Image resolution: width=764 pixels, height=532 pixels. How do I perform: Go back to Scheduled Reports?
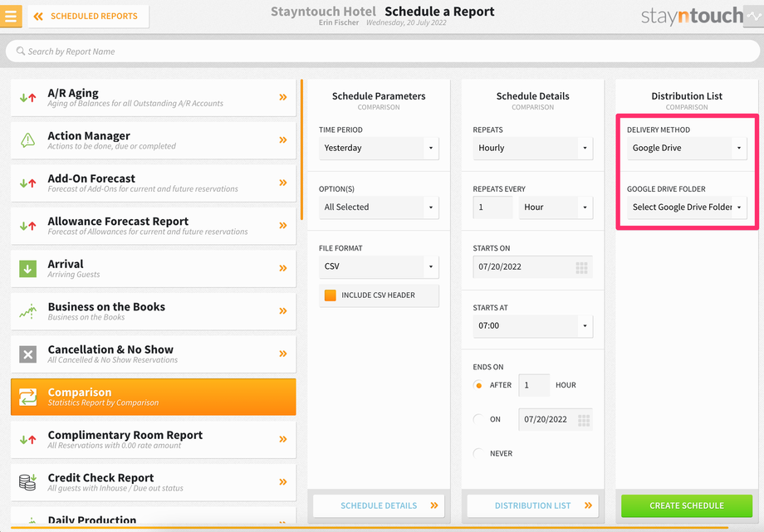point(88,16)
